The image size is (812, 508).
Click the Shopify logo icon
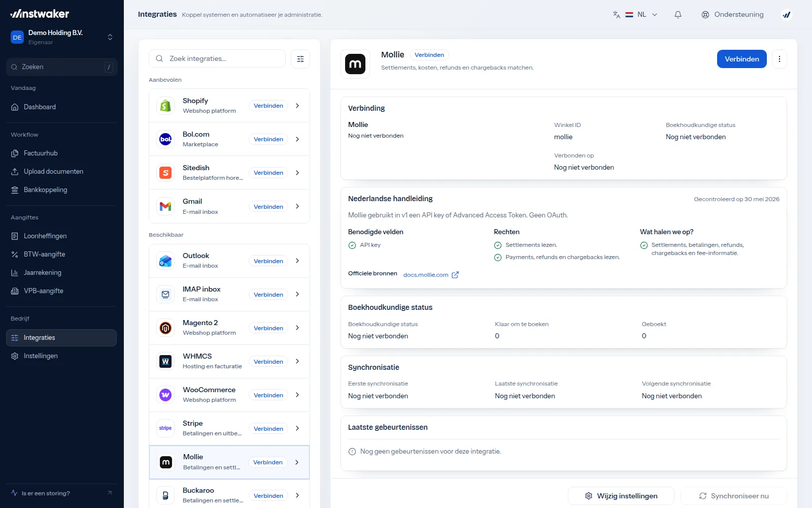[x=165, y=106]
